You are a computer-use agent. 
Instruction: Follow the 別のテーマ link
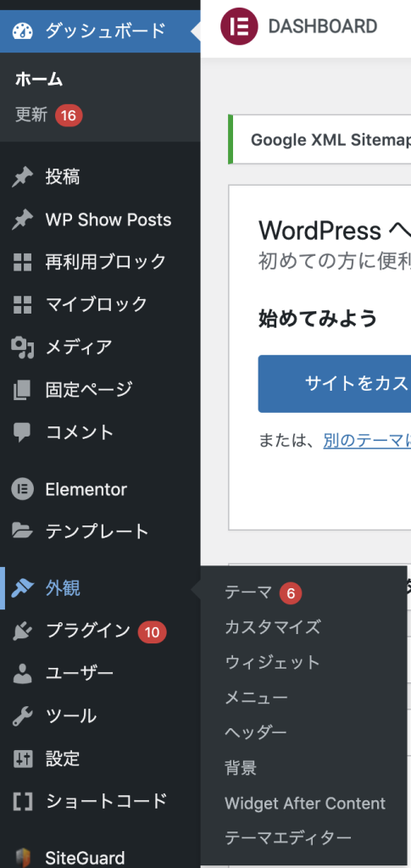pyautogui.click(x=367, y=441)
